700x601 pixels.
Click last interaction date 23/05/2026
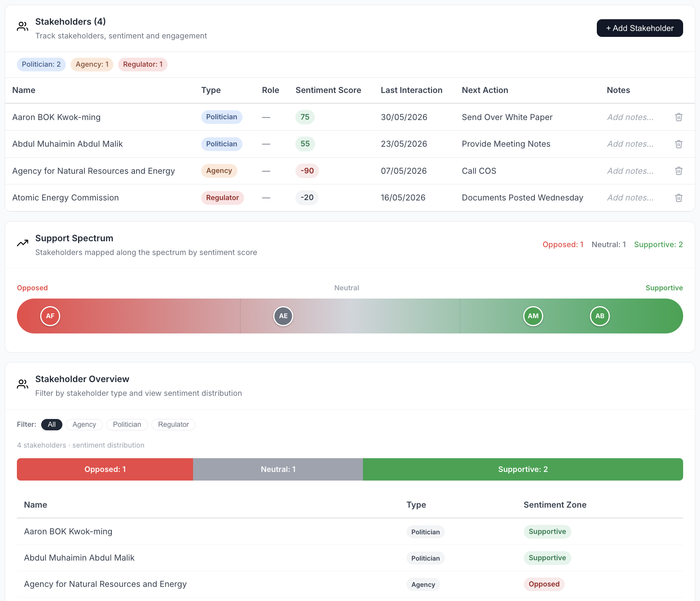coord(404,144)
